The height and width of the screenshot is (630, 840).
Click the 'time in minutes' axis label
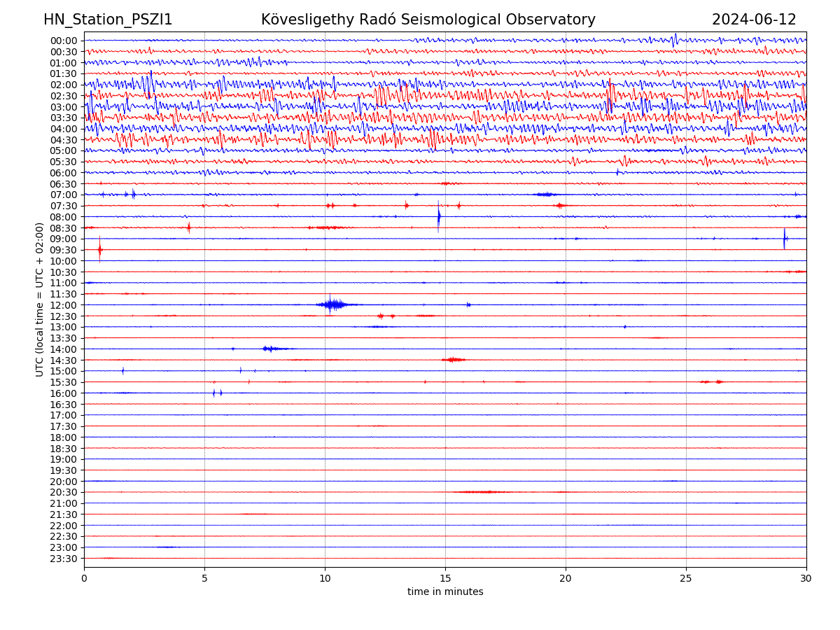[445, 592]
